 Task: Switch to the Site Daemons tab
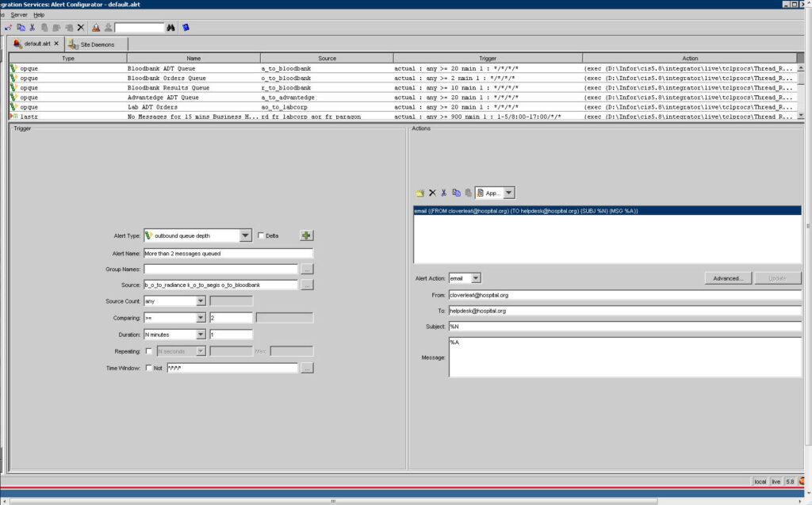point(96,44)
